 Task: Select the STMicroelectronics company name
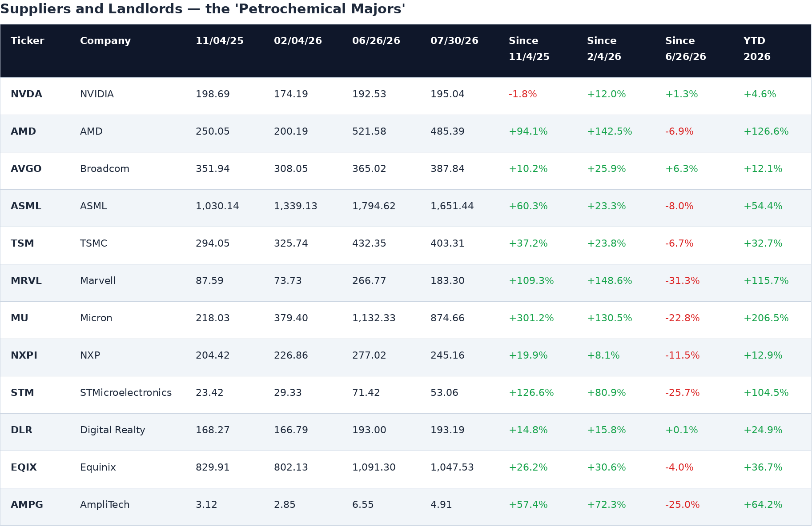point(126,393)
